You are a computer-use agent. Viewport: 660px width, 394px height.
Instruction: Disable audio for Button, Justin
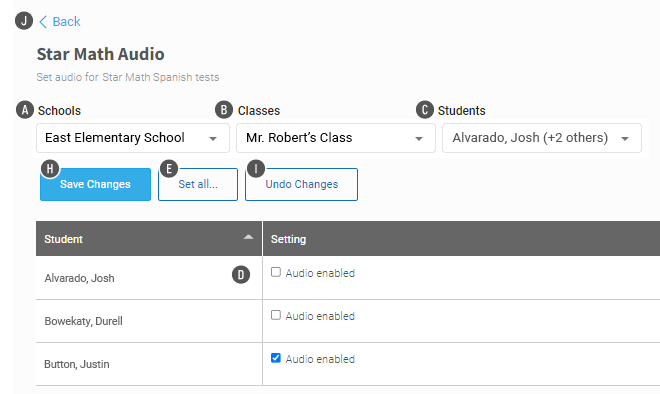pos(276,358)
